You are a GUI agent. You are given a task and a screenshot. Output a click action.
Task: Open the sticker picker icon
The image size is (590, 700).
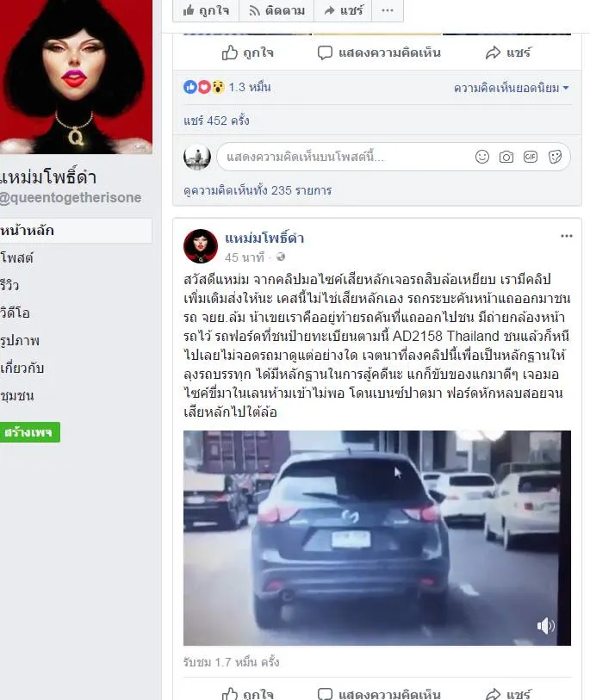[x=555, y=157]
